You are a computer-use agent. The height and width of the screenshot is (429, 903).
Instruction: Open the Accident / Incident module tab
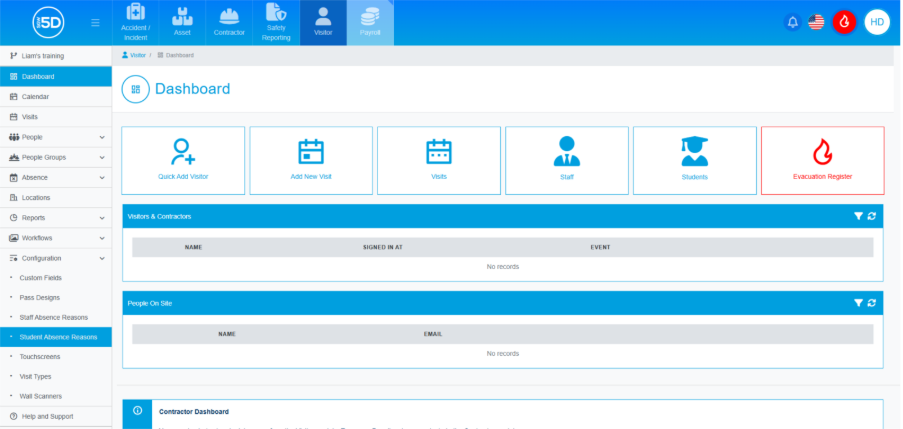point(135,23)
